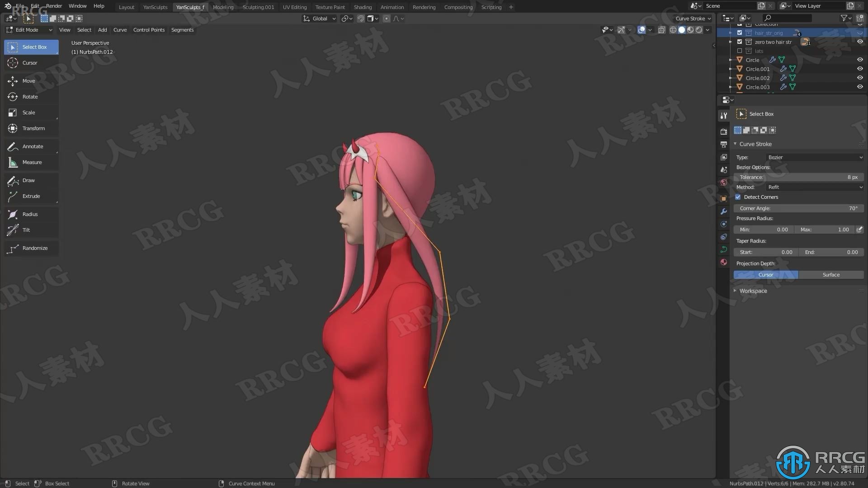Add a new workspace with plus button

(x=511, y=7)
